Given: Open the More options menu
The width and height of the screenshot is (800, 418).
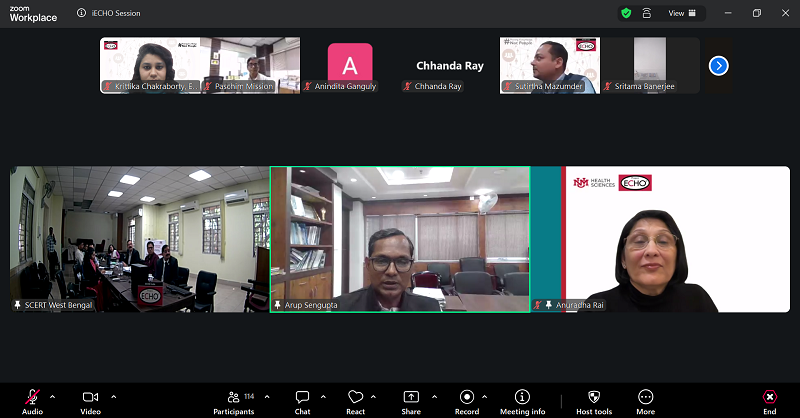Looking at the screenshot, I should (x=645, y=402).
